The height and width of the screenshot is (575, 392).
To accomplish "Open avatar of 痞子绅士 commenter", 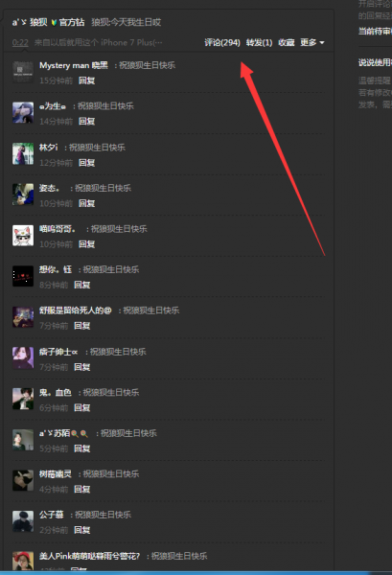I will [x=23, y=357].
